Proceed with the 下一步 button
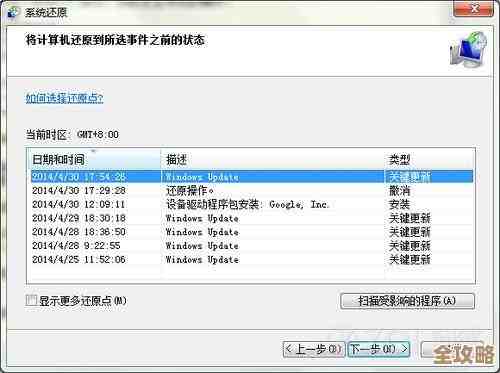Viewport: 500px width, 373px height. coord(379,349)
